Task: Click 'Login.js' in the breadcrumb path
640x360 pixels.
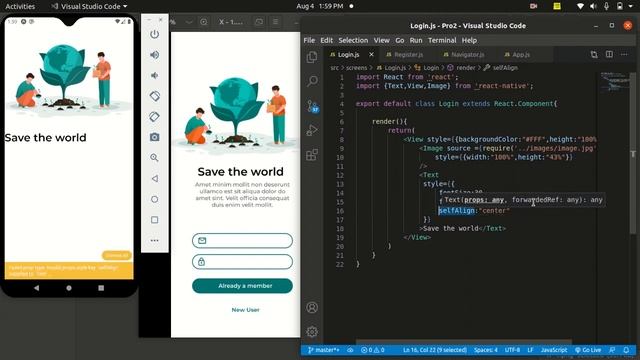Action: click(x=395, y=68)
